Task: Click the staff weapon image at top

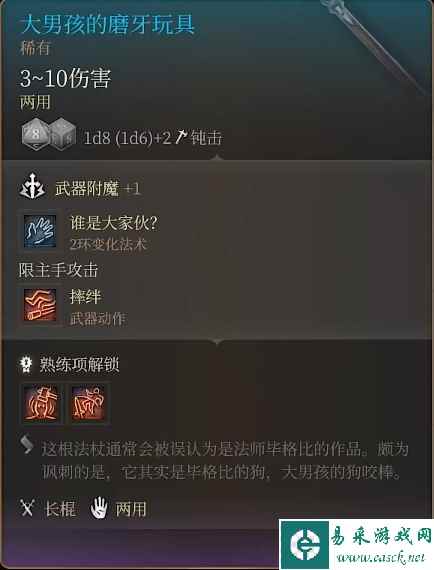Action: pyautogui.click(x=376, y=45)
